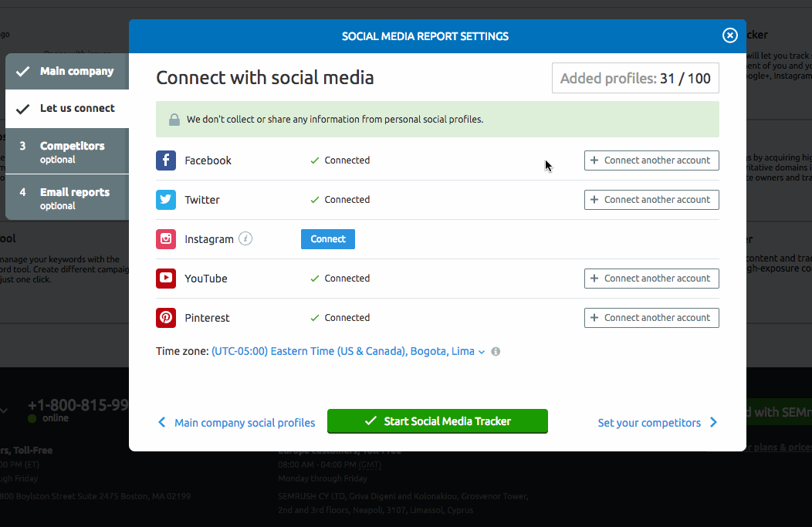
Task: Click the Connect with social media heading
Action: pyautogui.click(x=265, y=78)
